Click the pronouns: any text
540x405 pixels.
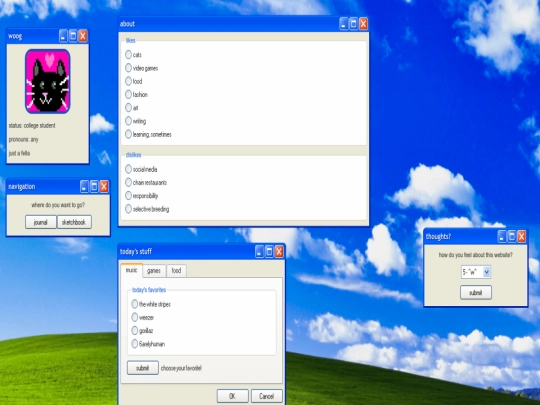[23, 139]
